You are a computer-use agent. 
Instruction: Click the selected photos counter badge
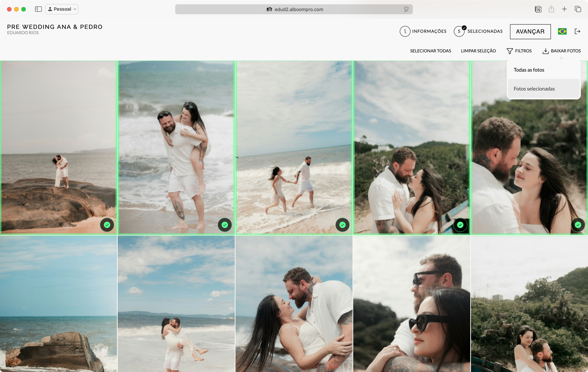tap(459, 31)
